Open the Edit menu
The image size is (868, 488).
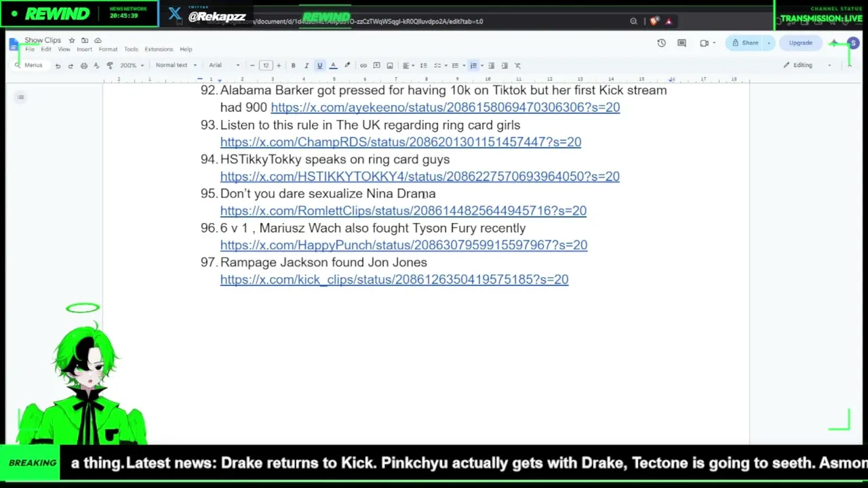pos(46,49)
